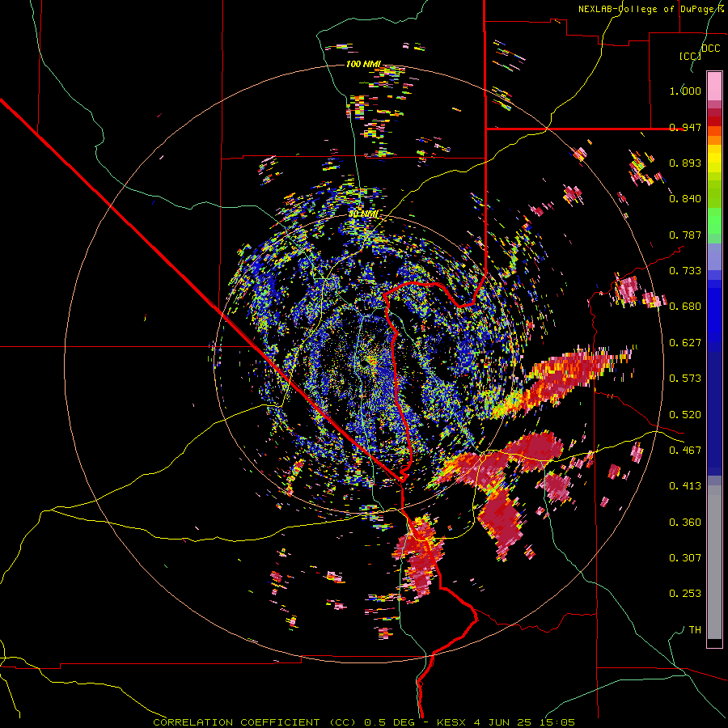The width and height of the screenshot is (728, 728).
Task: Pick the lavender swatch beside 0.733
Action: (714, 256)
